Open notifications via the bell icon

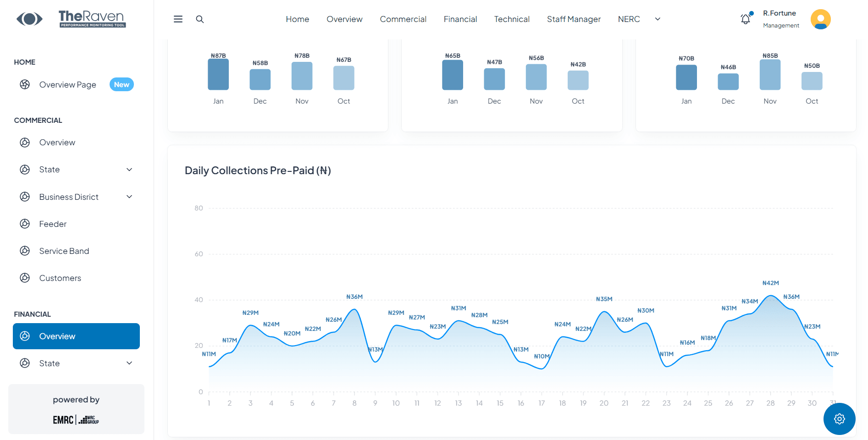click(745, 19)
